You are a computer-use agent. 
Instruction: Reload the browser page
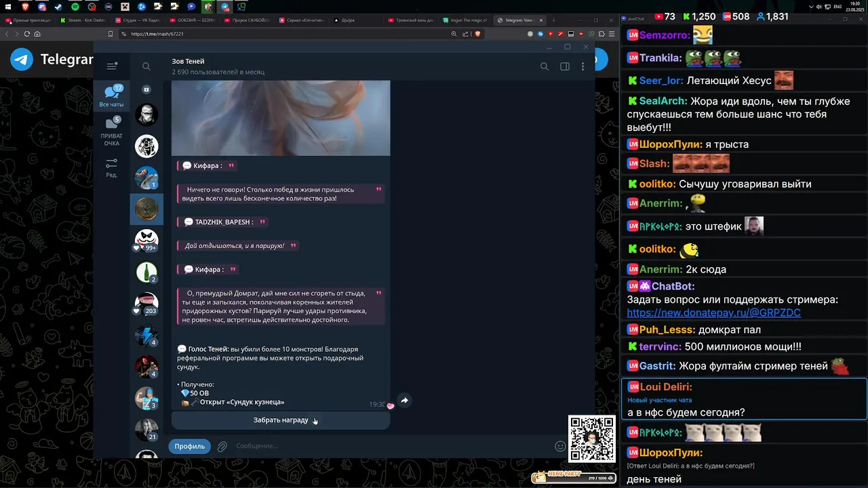[x=27, y=34]
